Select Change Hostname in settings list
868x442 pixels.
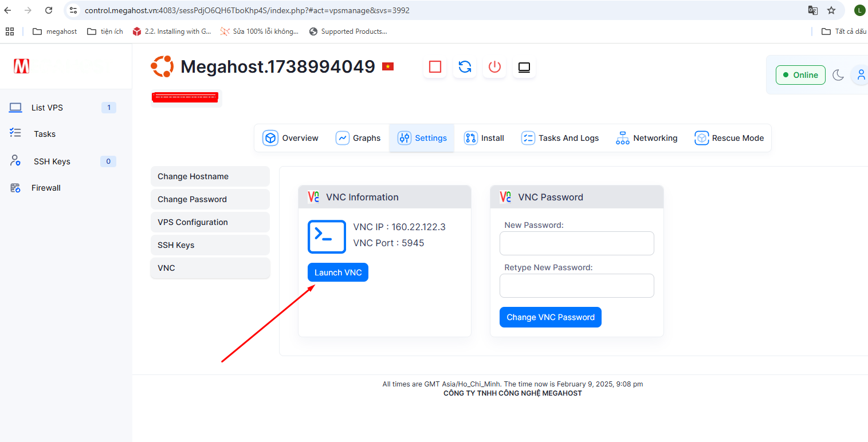tap(210, 176)
